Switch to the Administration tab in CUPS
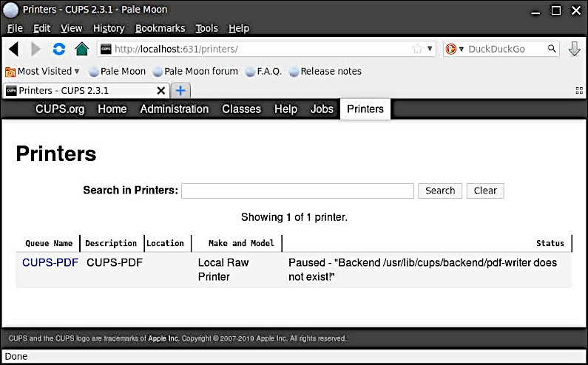588x365 pixels. (x=175, y=109)
